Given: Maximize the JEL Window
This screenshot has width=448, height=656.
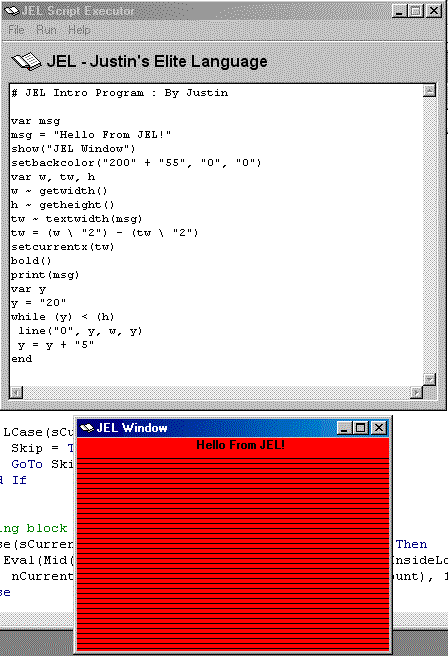Looking at the screenshot, I should [x=361, y=428].
